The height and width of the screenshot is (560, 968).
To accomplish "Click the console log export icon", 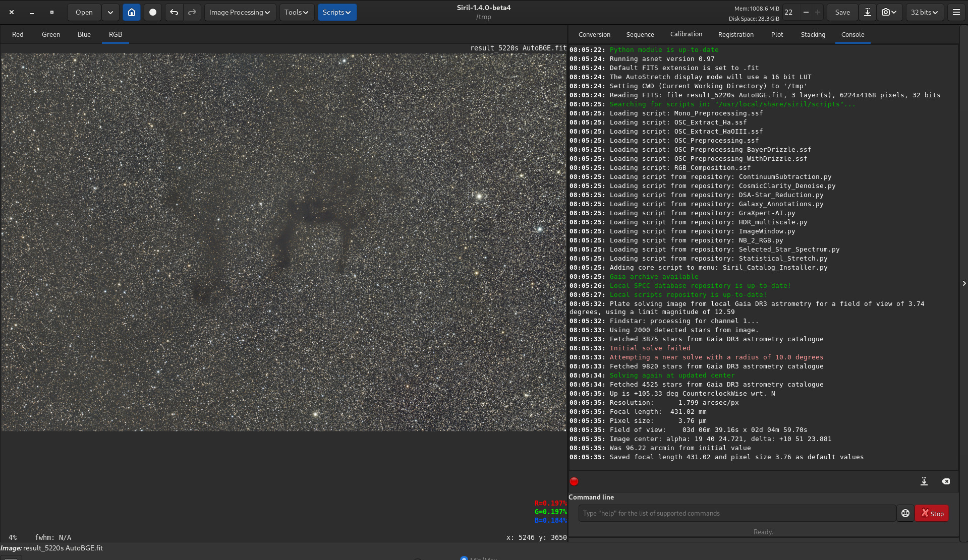I will tap(924, 481).
